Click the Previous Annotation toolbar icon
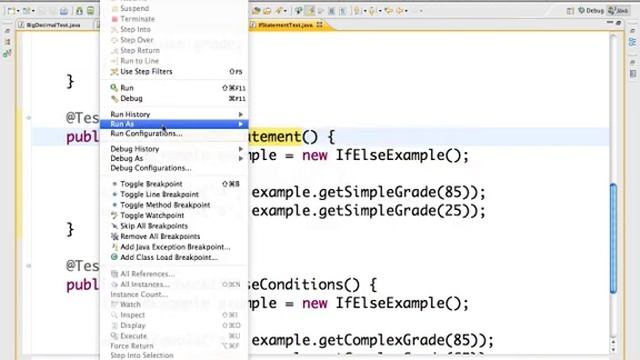This screenshot has width=640, height=360. [x=372, y=11]
